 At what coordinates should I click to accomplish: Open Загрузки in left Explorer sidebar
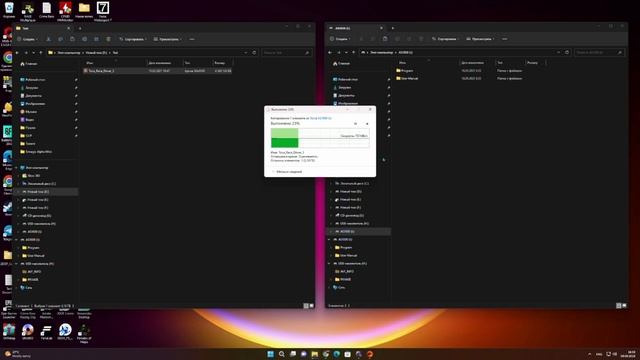point(29,88)
